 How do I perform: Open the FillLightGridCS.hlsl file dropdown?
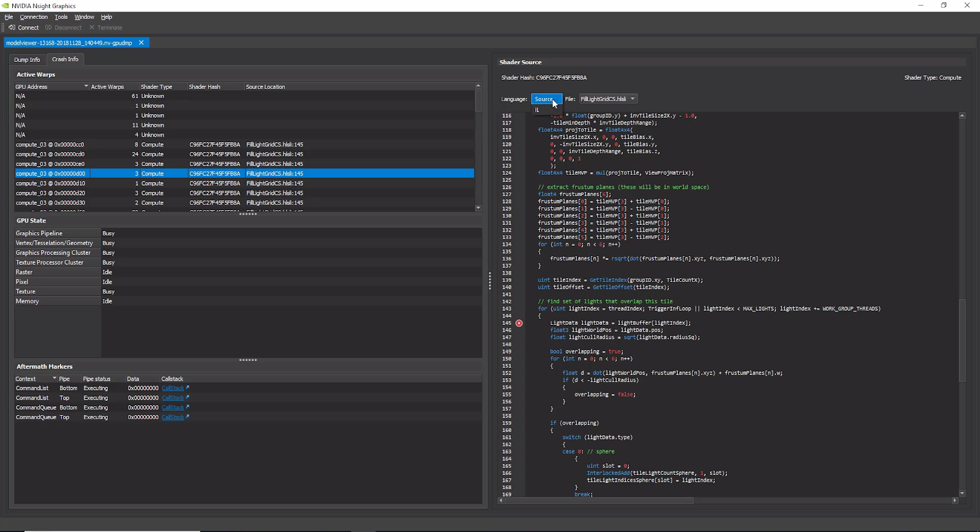click(608, 99)
